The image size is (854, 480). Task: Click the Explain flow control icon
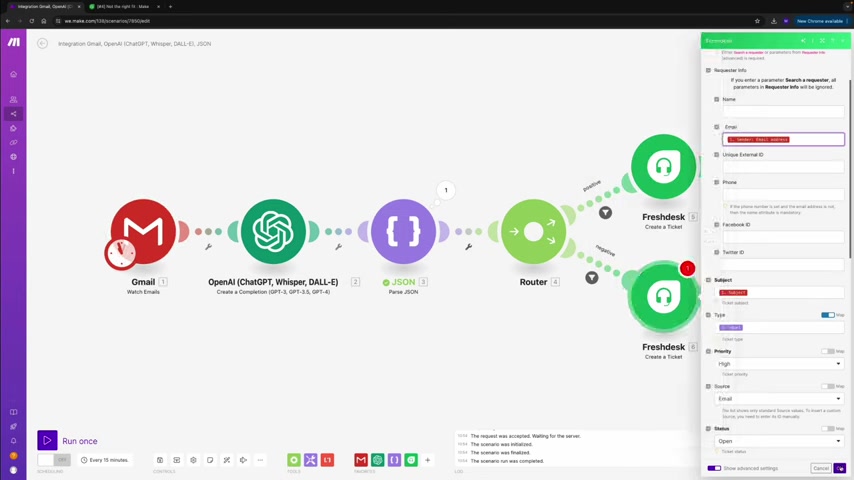(x=243, y=460)
